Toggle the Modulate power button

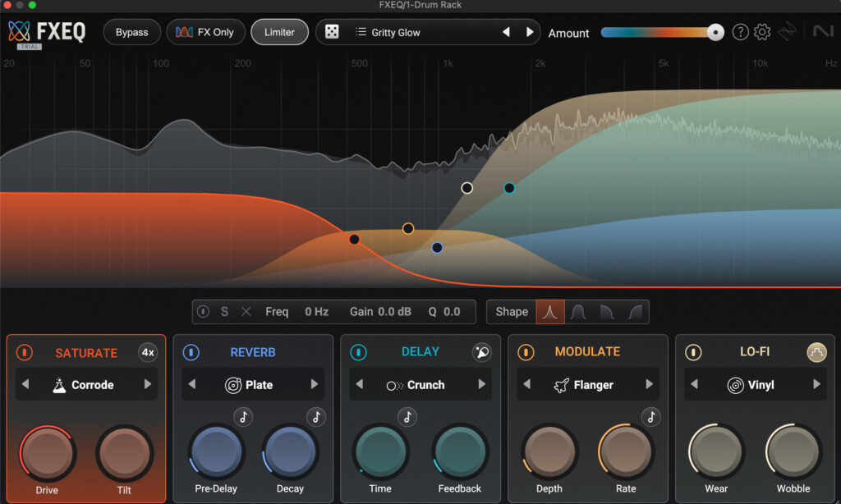click(526, 352)
